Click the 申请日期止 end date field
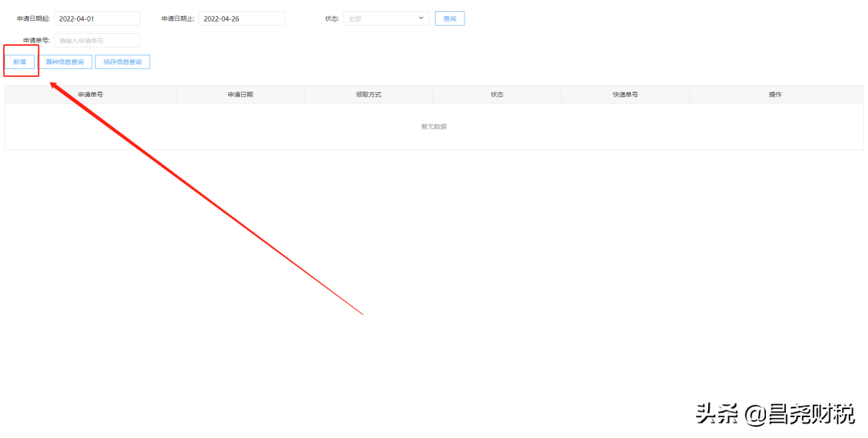The image size is (868, 438). coord(241,18)
